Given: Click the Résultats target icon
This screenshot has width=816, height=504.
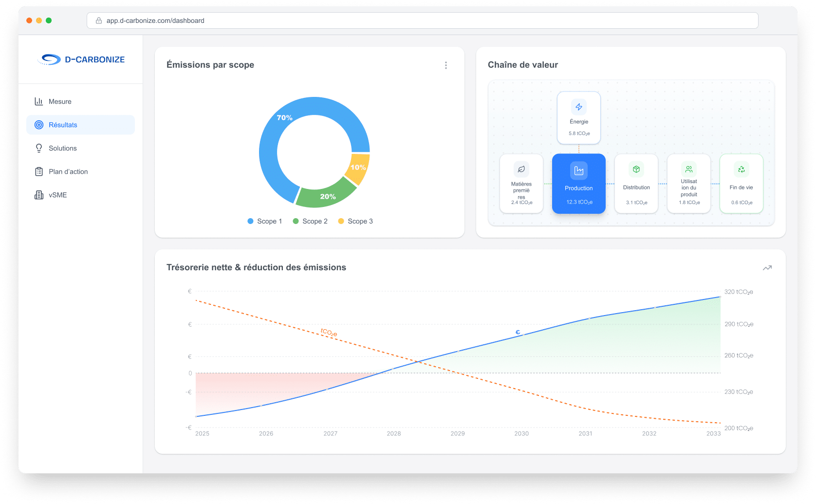Looking at the screenshot, I should [39, 125].
